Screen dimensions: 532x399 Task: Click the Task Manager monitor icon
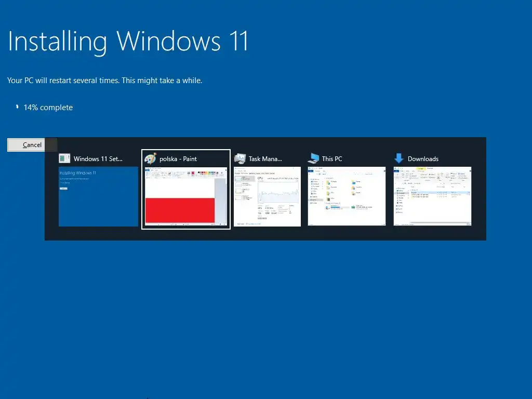coord(240,158)
